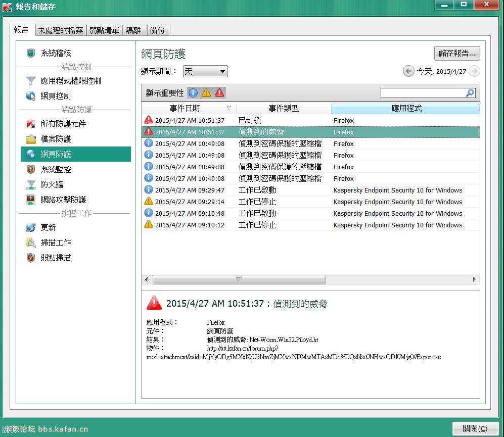Screen dimensions: 504x437
Task: Click the scroll right arrow of event list
Action: pos(475,279)
